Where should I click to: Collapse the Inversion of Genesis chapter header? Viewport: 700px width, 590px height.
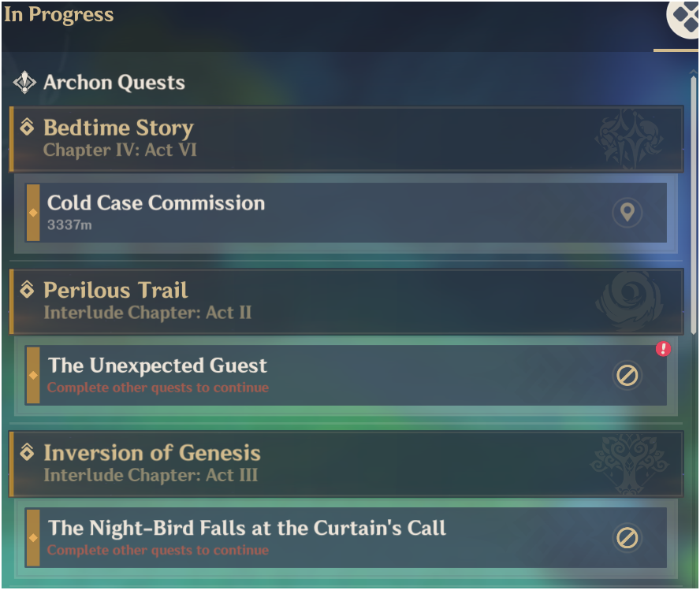346,464
